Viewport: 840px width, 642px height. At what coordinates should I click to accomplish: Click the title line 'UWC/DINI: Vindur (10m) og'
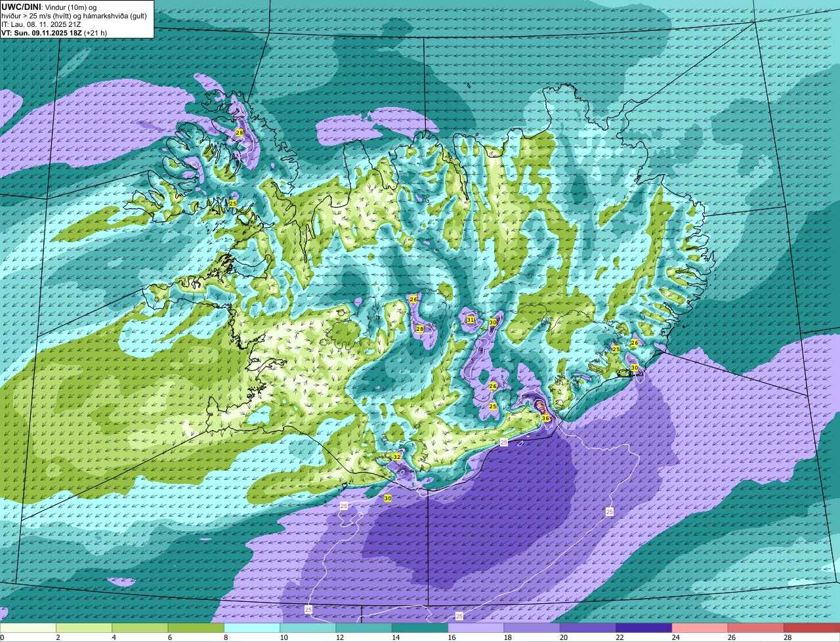click(49, 7)
